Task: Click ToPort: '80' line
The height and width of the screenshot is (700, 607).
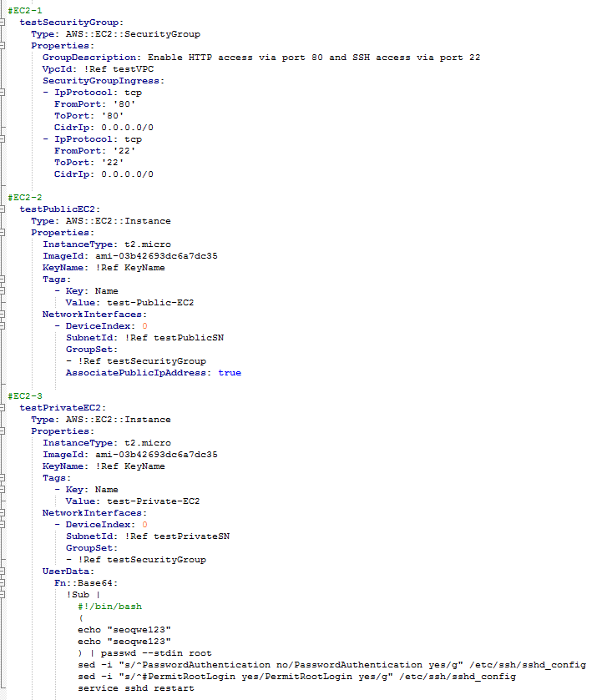Action: click(x=89, y=116)
